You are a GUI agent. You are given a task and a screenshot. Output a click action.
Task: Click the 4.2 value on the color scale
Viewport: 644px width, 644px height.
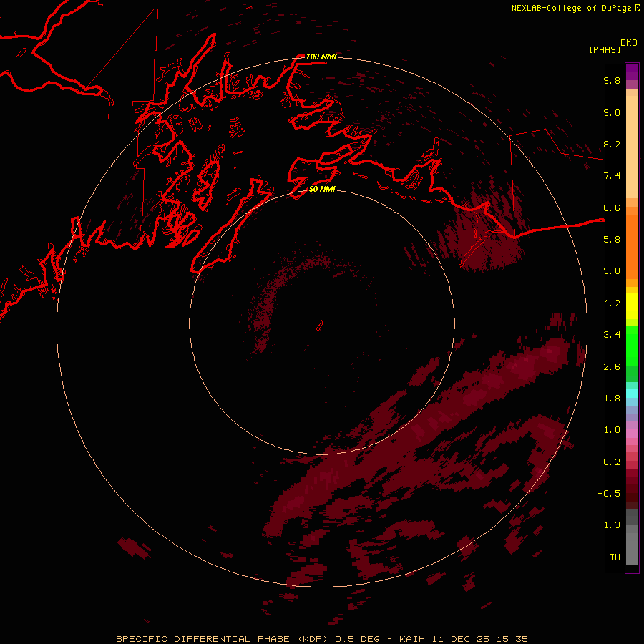click(612, 303)
